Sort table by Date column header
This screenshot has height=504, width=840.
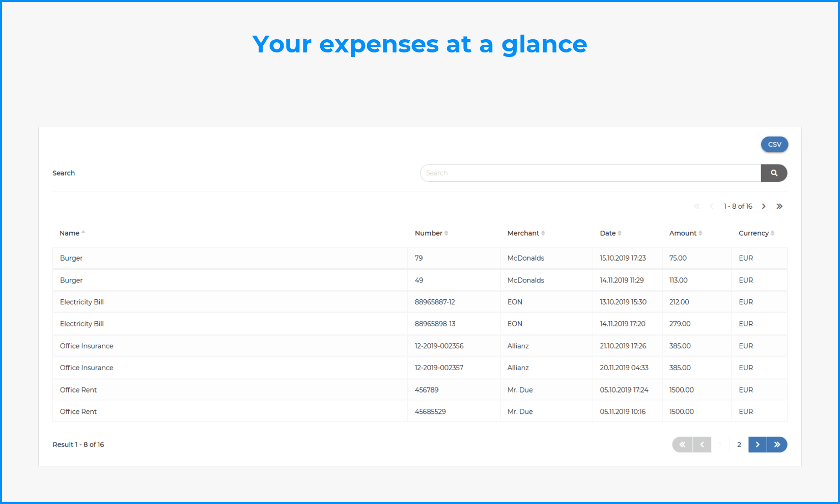click(608, 233)
